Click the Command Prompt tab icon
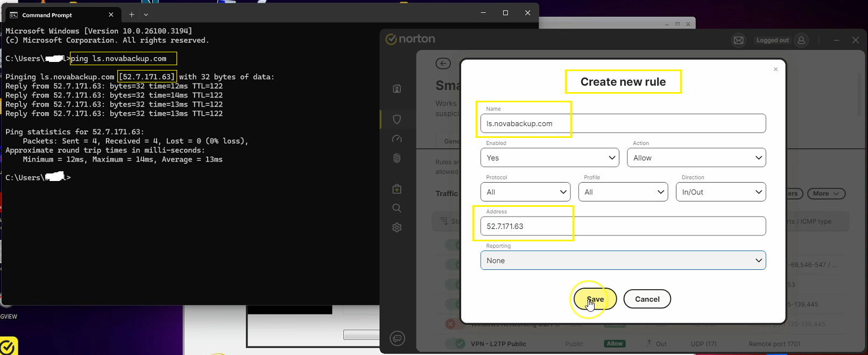Viewport: 868px width, 355px height. (x=14, y=15)
